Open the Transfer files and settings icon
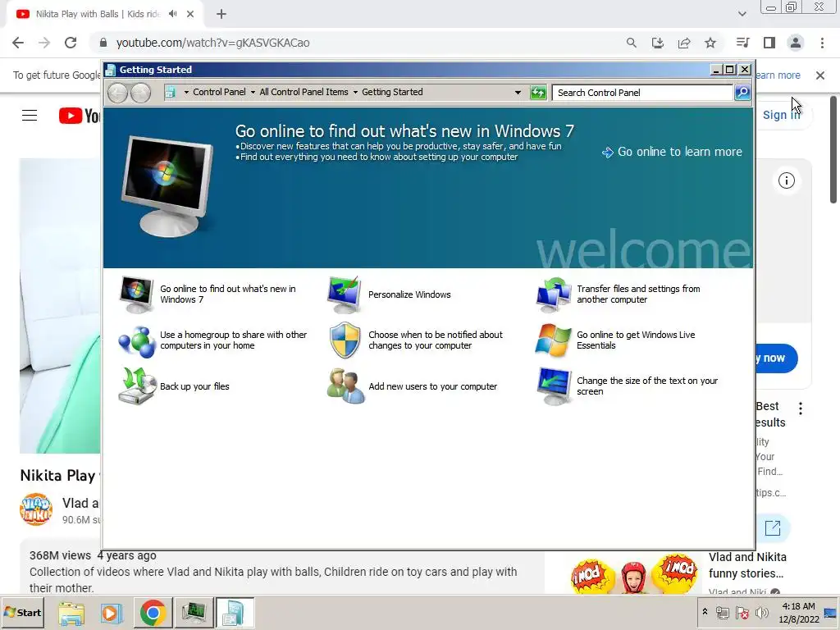Image resolution: width=840 pixels, height=630 pixels. pyautogui.click(x=554, y=294)
